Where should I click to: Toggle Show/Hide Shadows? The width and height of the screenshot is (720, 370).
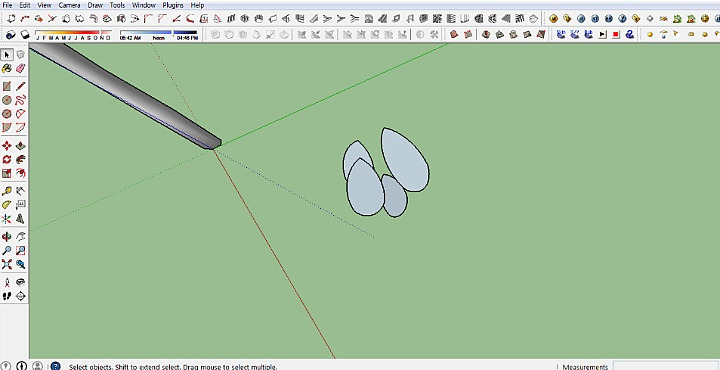pyautogui.click(x=25, y=34)
